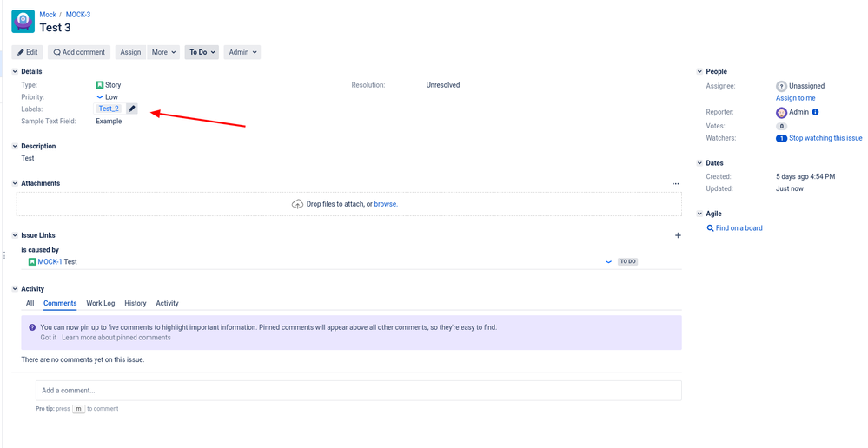Open the Attachments three-dots options menu
This screenshot has height=448, width=868.
coord(675,183)
